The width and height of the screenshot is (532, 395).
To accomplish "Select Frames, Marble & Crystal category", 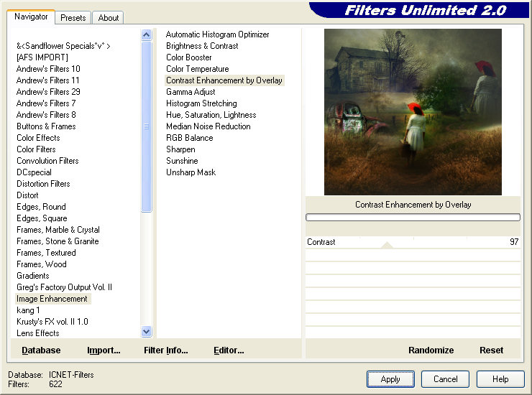I will (58, 231).
